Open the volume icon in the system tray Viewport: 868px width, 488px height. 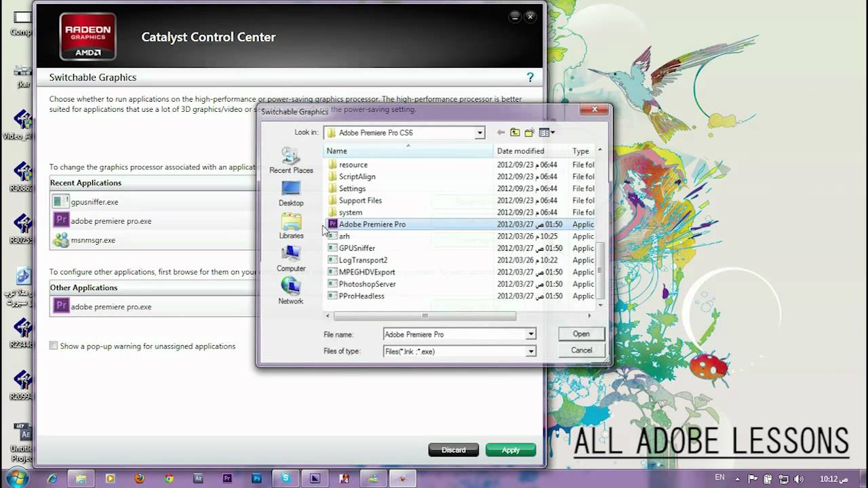797,479
